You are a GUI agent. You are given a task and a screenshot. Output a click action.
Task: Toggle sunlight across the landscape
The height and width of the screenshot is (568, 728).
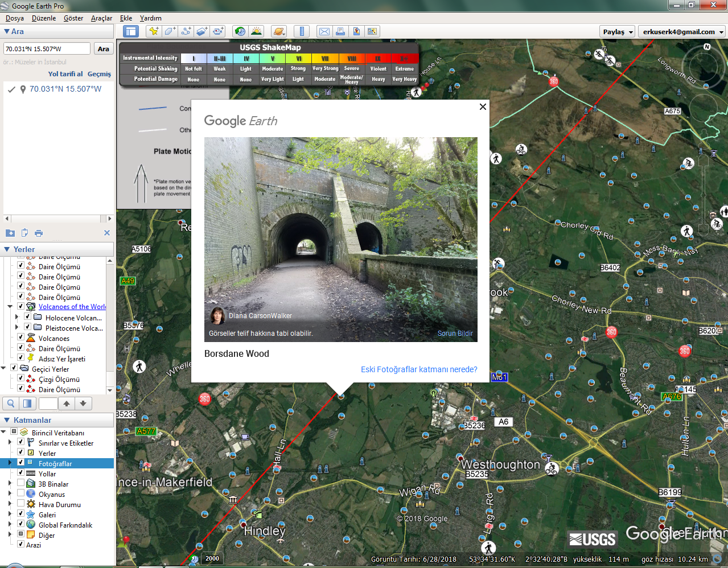(x=257, y=31)
